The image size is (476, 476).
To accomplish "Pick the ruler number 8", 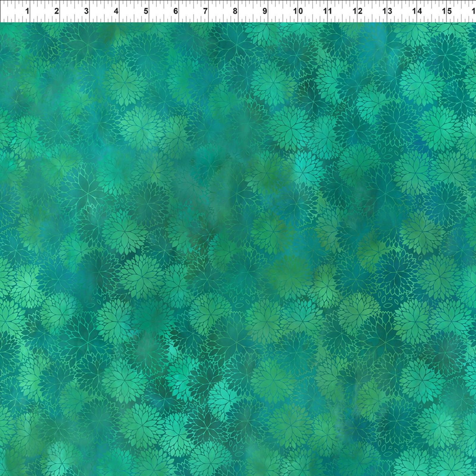I will 235,11.
